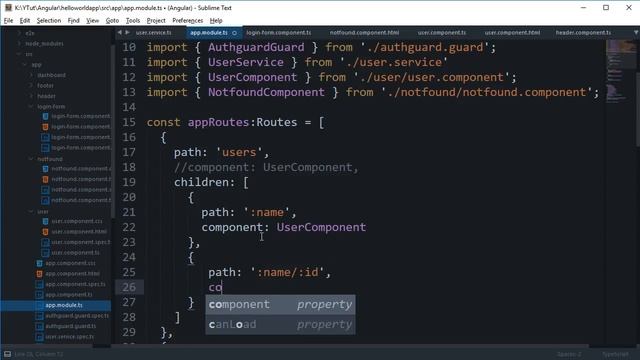This screenshot has width=640, height=360.
Task: Click the file icon of app.component.ts
Action: coord(40,295)
